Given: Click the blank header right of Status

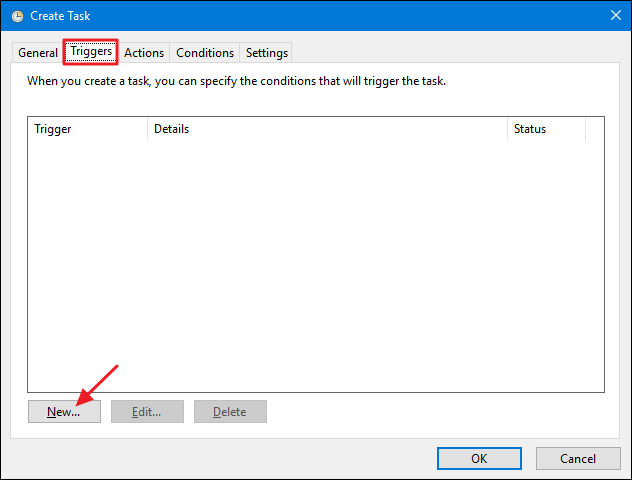Looking at the screenshot, I should [x=595, y=129].
